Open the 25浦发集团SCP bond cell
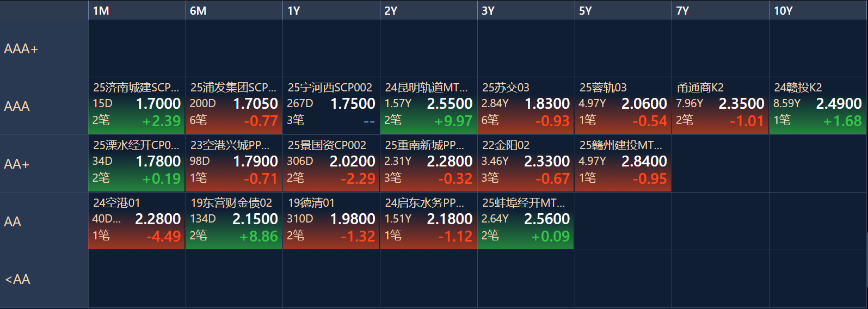 [x=234, y=106]
